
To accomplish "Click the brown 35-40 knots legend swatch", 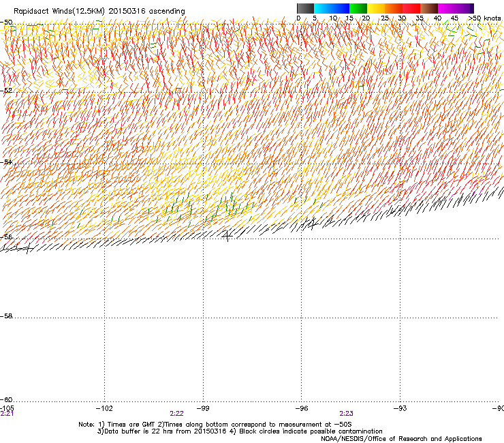I will click(x=429, y=8).
